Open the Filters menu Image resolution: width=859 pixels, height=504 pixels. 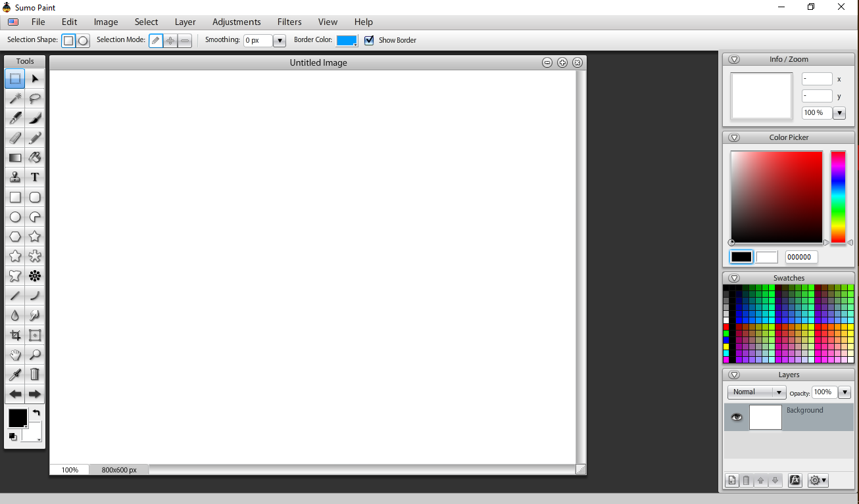point(289,22)
